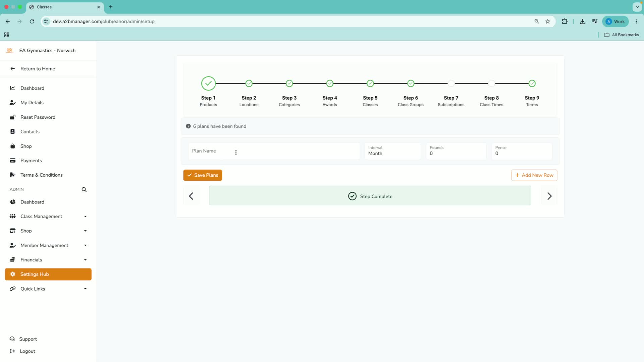
Task: Click the Logout icon in sidebar
Action: 12,351
